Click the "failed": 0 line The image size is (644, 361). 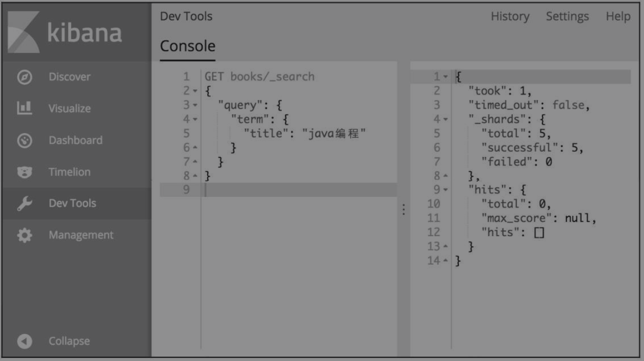(516, 162)
